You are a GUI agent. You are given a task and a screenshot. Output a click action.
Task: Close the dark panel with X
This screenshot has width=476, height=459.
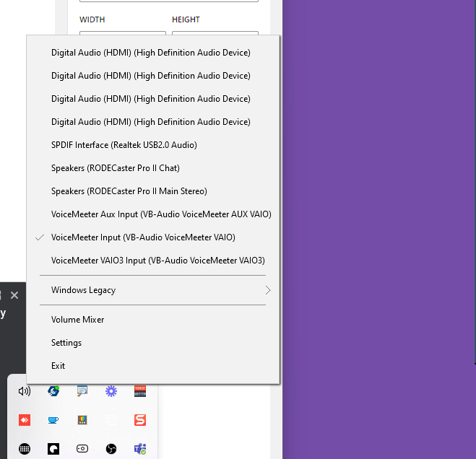tap(14, 295)
